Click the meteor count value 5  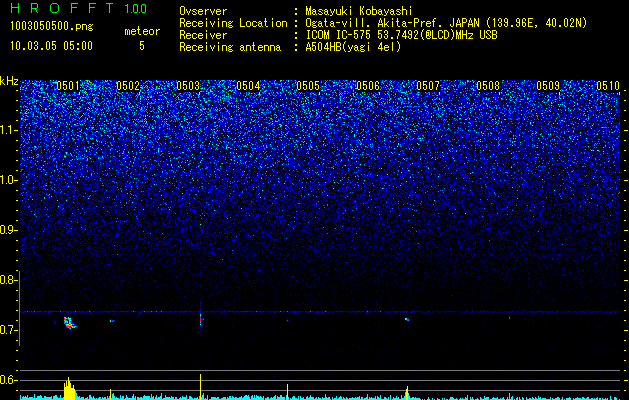pyautogui.click(x=142, y=46)
